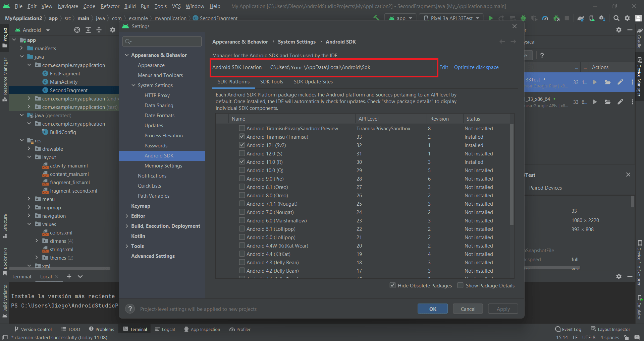Click the Sync Project with Gradle Files icon
Viewport: 644px width, 341px height.
click(581, 18)
